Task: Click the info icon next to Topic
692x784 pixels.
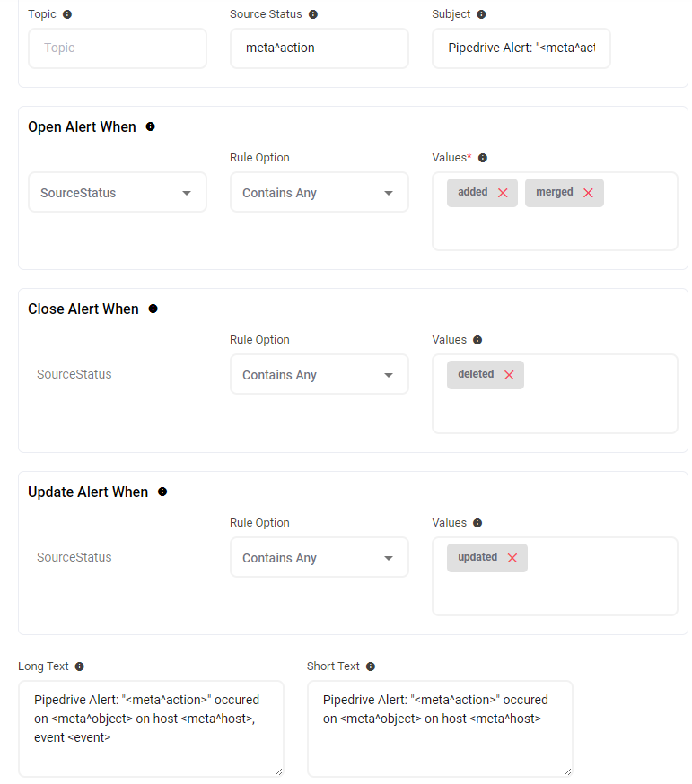Action: click(x=68, y=14)
